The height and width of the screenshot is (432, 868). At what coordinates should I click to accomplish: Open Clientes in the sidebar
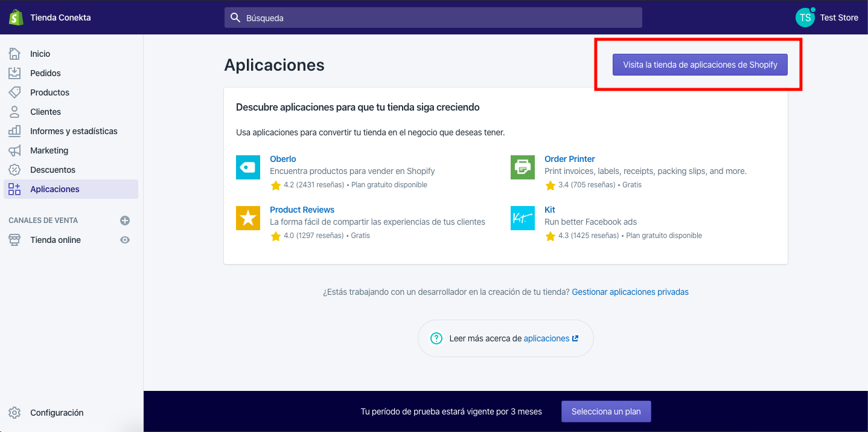46,112
